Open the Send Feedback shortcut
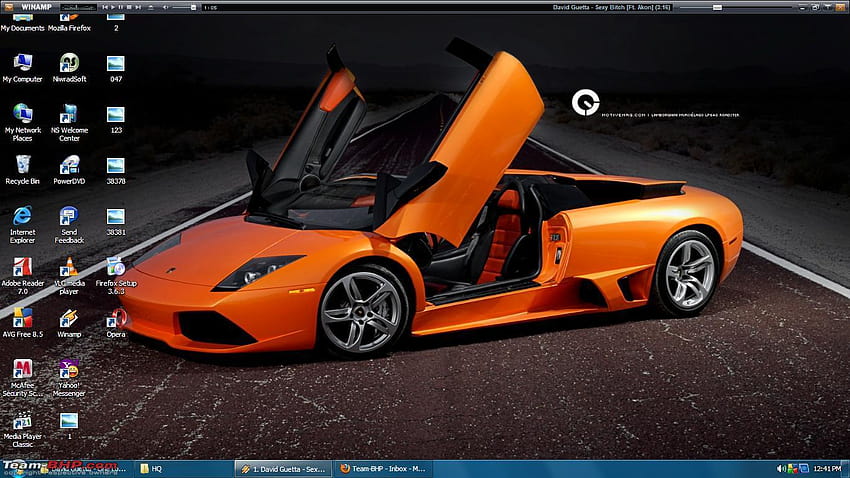 pos(69,225)
